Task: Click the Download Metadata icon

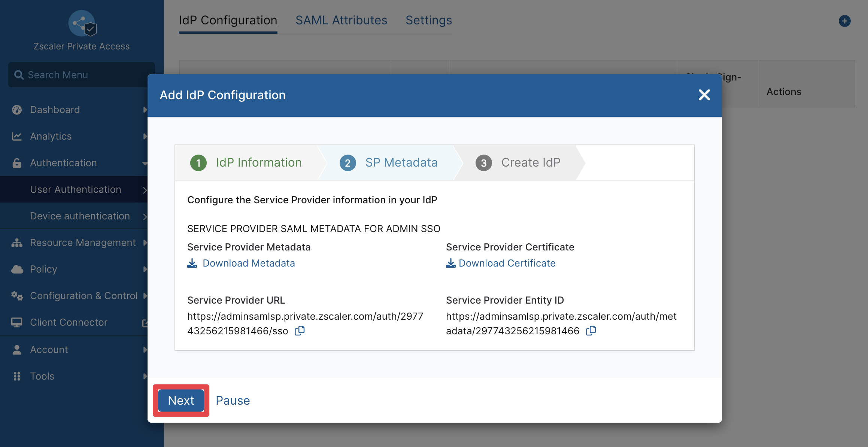Action: [192, 263]
